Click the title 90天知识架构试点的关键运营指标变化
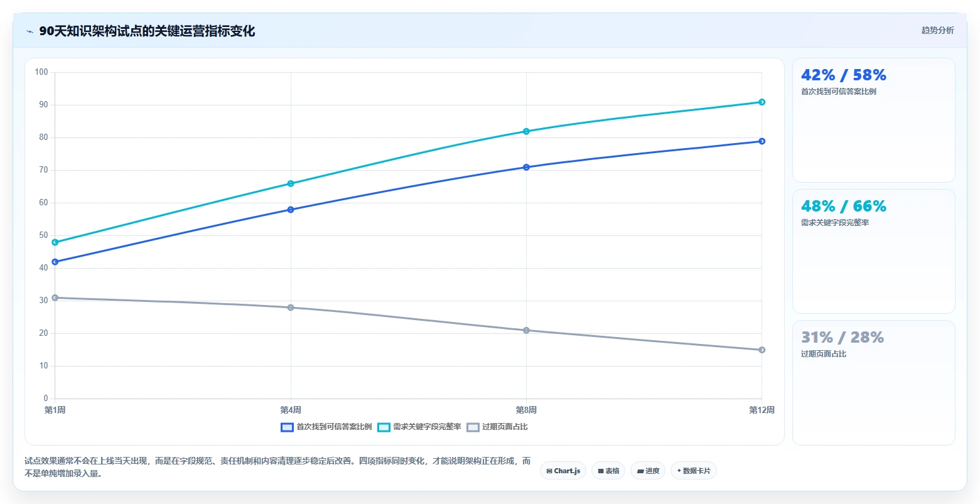Screen dimensions: 980x504 click(x=147, y=31)
